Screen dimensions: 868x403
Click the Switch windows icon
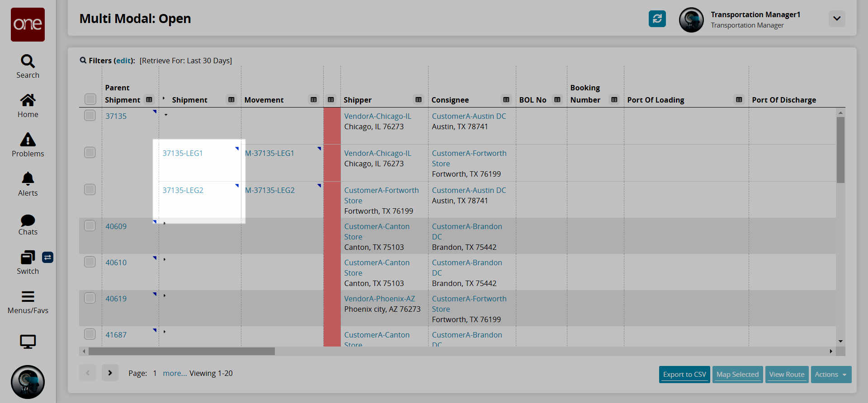[28, 257]
